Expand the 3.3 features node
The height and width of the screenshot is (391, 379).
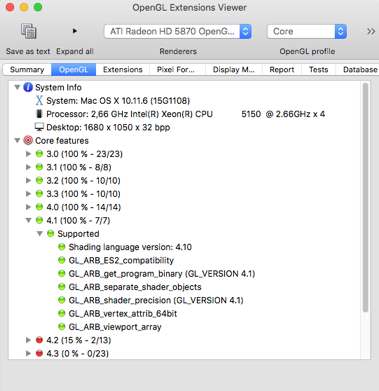point(28,194)
